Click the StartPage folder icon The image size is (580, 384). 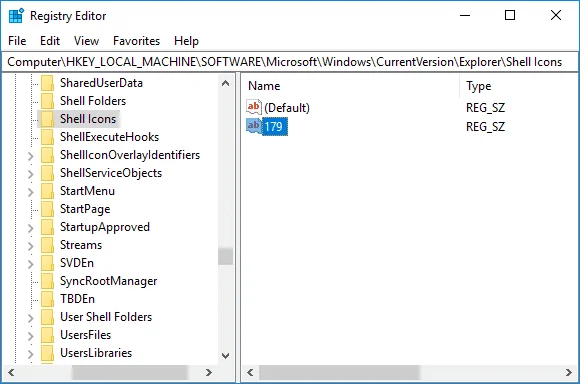point(47,209)
